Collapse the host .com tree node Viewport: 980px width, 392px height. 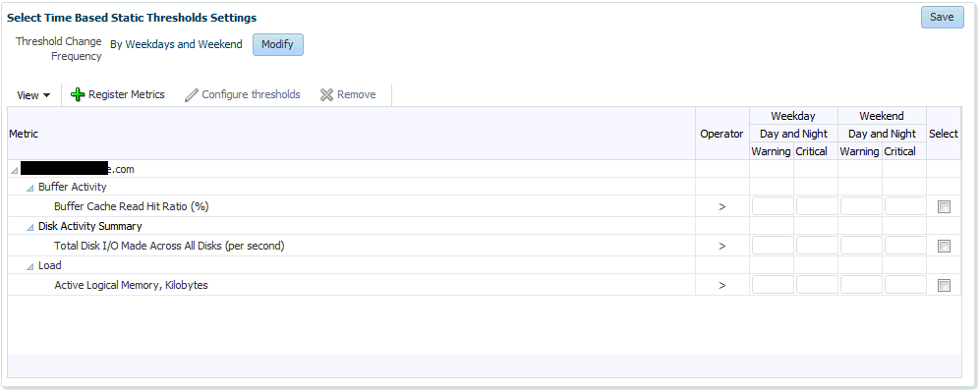pos(15,170)
